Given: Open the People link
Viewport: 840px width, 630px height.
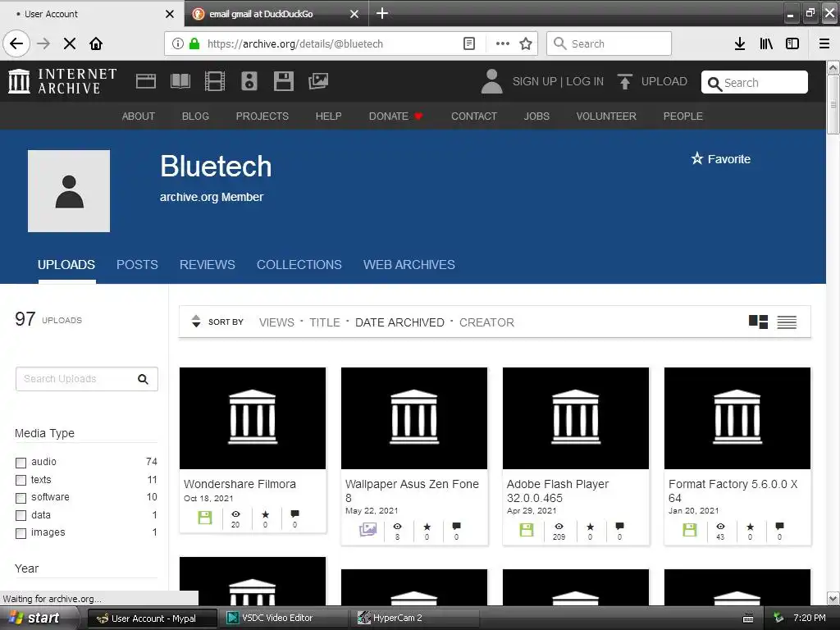Looking at the screenshot, I should point(683,116).
